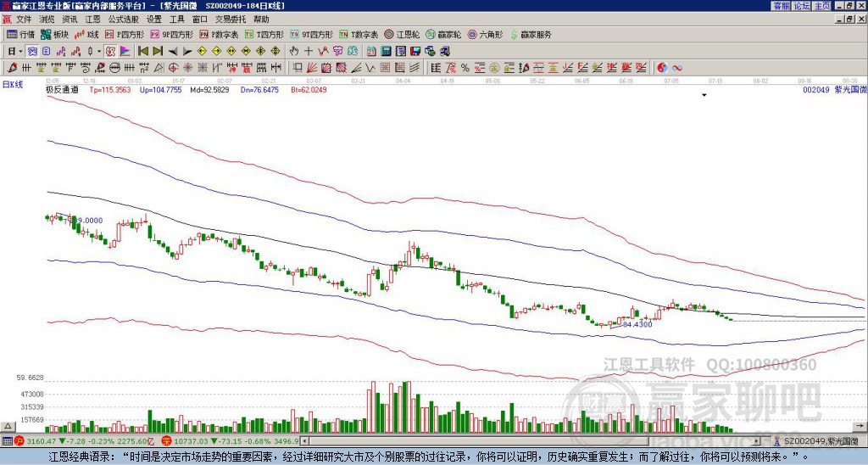Click the infinity loop icon
Image resolution: width=868 pixels, height=465 pixels.
677,68
